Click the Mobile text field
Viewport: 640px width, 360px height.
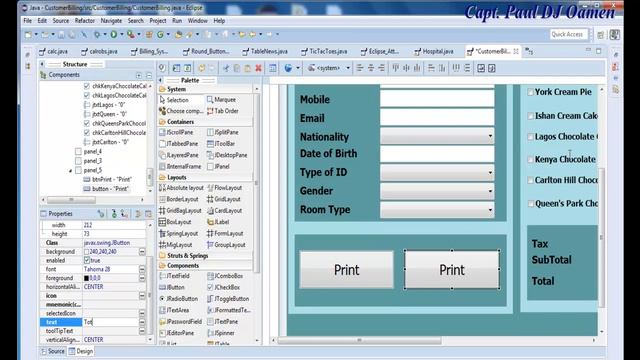pos(437,99)
